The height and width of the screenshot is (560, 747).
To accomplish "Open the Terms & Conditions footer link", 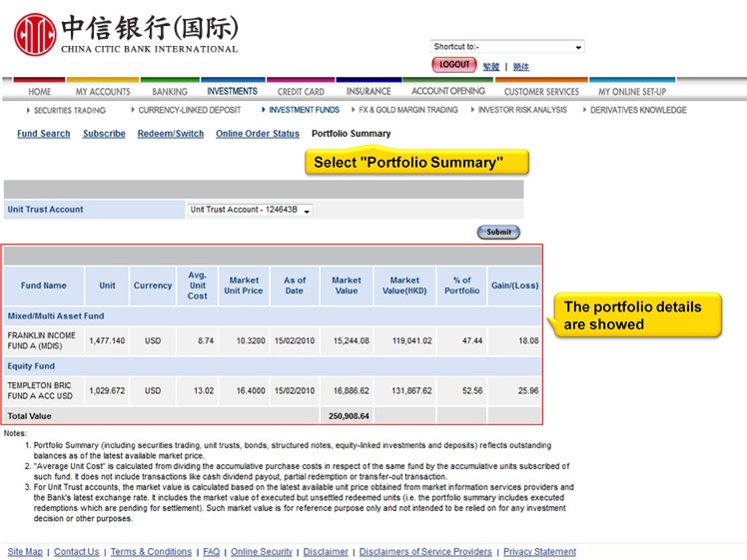I will point(151,551).
